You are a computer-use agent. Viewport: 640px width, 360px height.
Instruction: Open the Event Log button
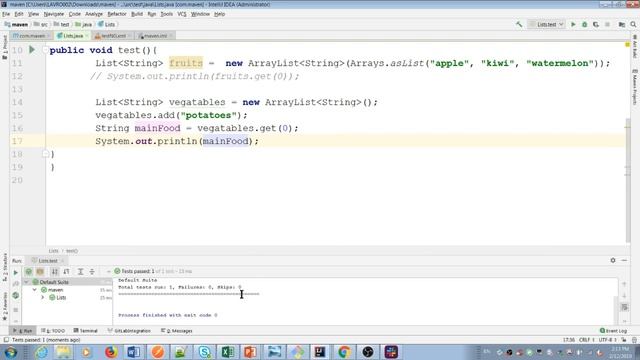613,331
